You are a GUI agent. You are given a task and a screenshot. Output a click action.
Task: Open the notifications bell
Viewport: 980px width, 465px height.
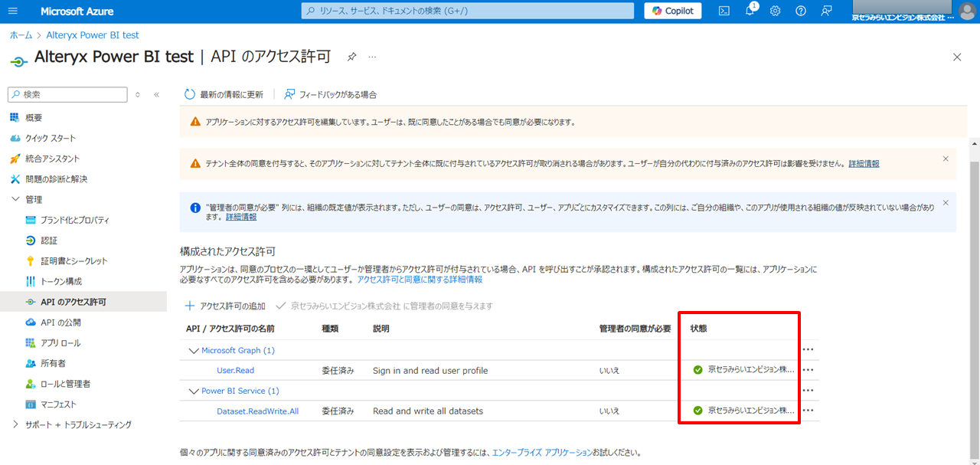click(750, 11)
